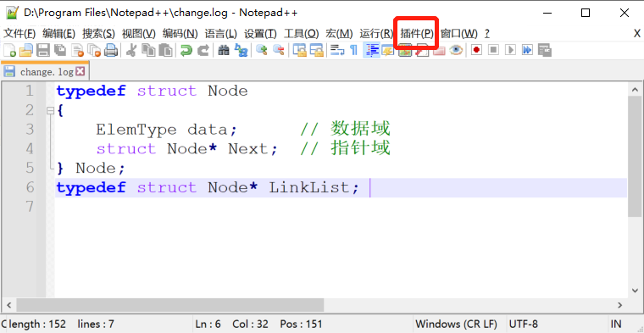This screenshot has width=644, height=333.
Task: Click line number 3 in the margin
Action: tap(30, 130)
